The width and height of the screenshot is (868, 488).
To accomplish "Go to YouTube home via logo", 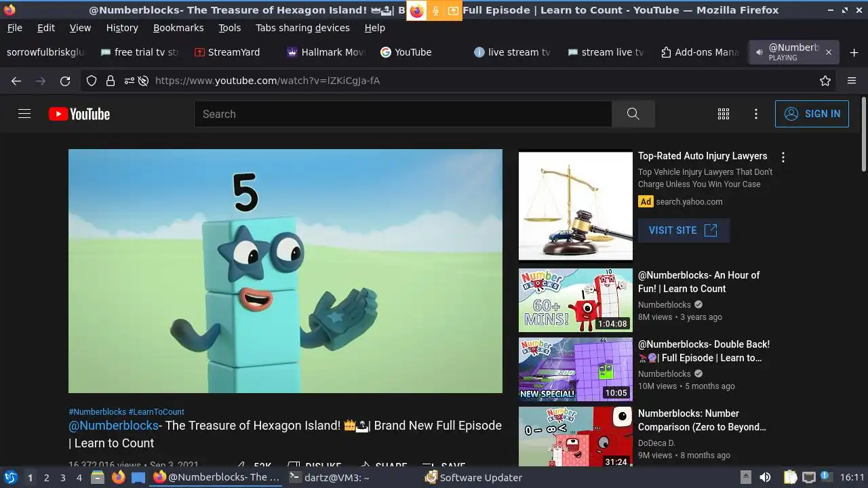I will (x=79, y=114).
